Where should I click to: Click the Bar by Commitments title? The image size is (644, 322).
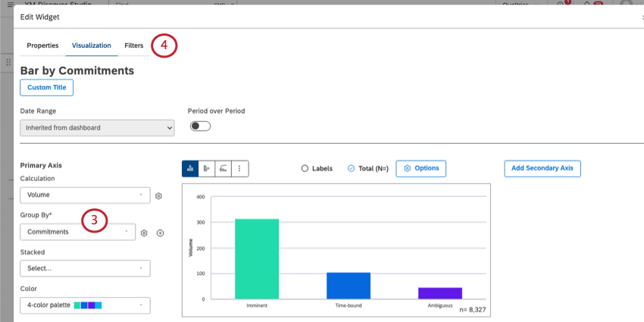click(x=77, y=70)
